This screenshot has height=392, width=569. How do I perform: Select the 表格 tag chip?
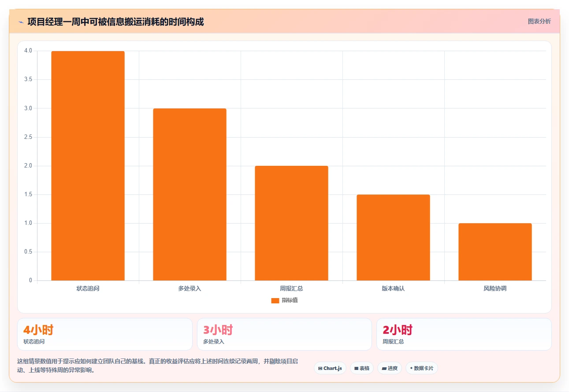[x=361, y=368]
